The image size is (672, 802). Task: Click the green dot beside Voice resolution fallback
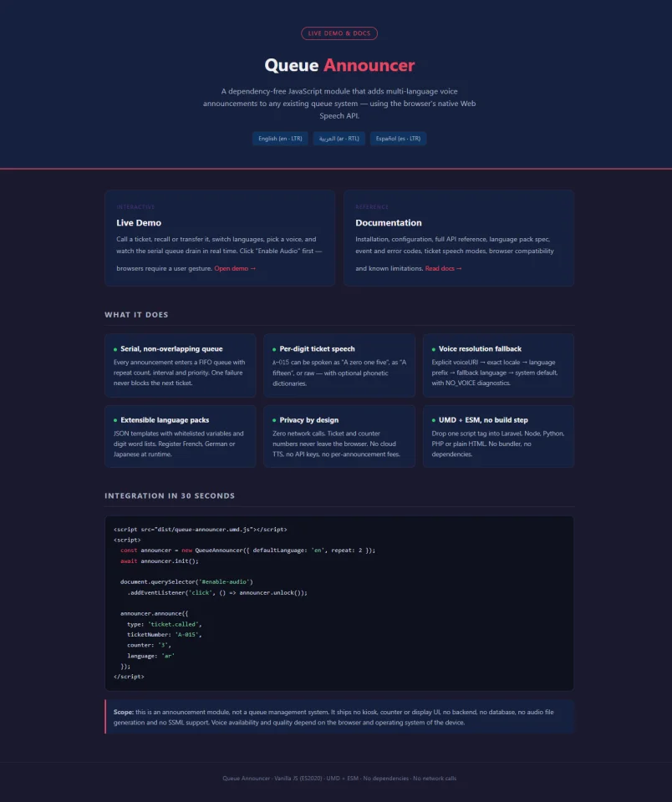coord(434,349)
